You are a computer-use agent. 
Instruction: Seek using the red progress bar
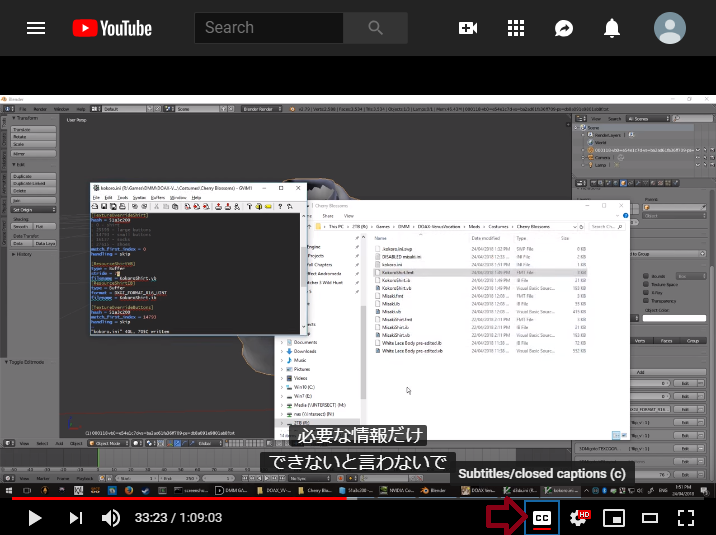coord(179,498)
